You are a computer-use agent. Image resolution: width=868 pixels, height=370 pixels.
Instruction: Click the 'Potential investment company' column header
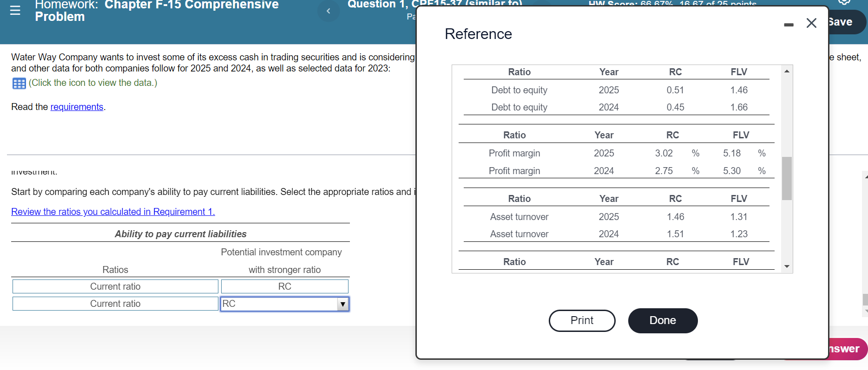point(281,252)
